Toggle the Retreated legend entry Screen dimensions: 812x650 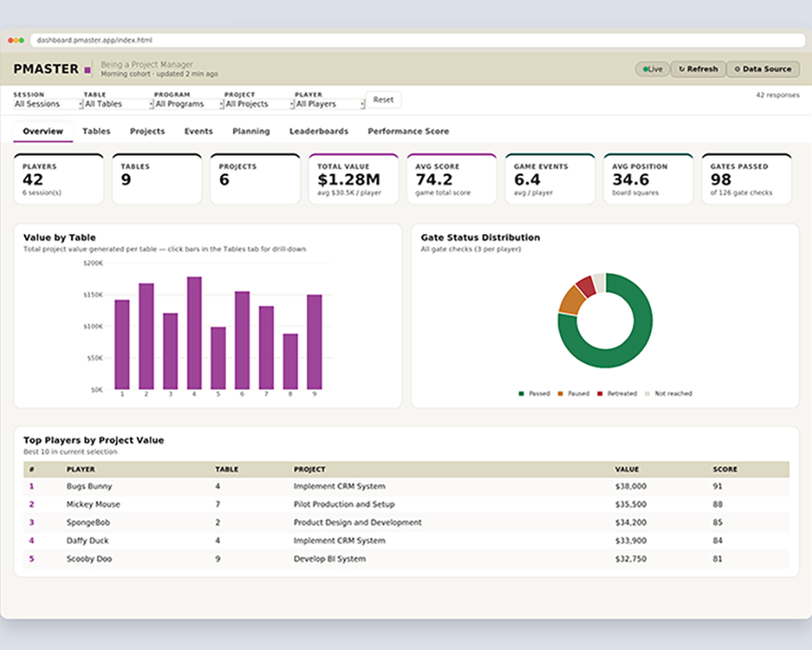point(617,393)
